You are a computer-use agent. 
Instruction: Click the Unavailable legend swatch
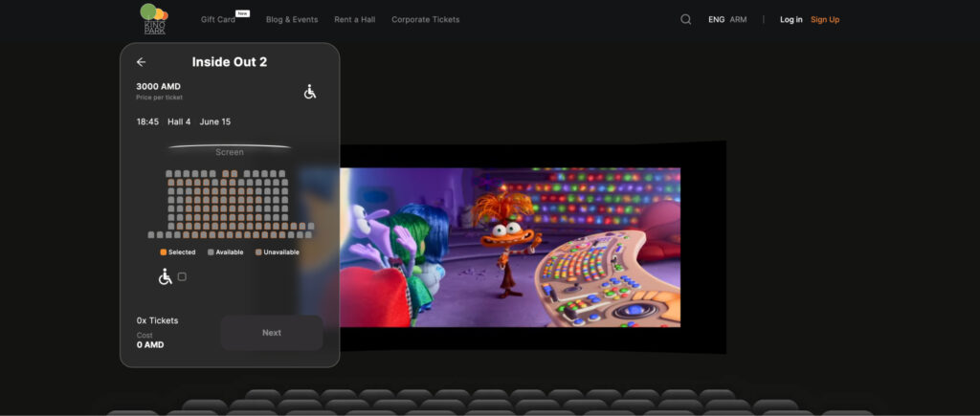(258, 252)
